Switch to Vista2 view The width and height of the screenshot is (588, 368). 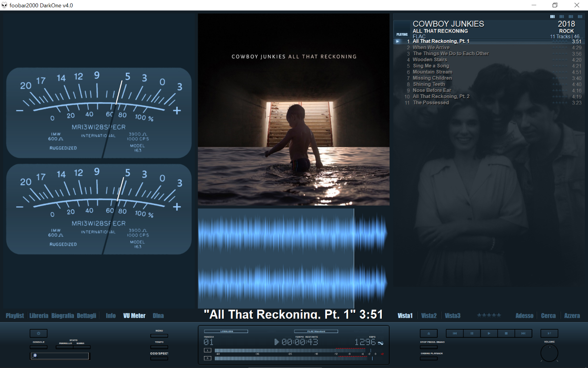[429, 316]
